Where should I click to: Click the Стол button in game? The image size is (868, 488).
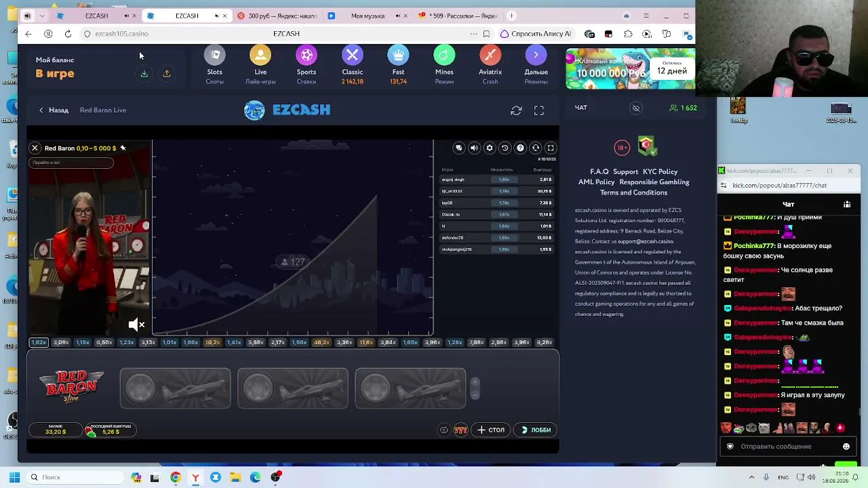point(491,430)
